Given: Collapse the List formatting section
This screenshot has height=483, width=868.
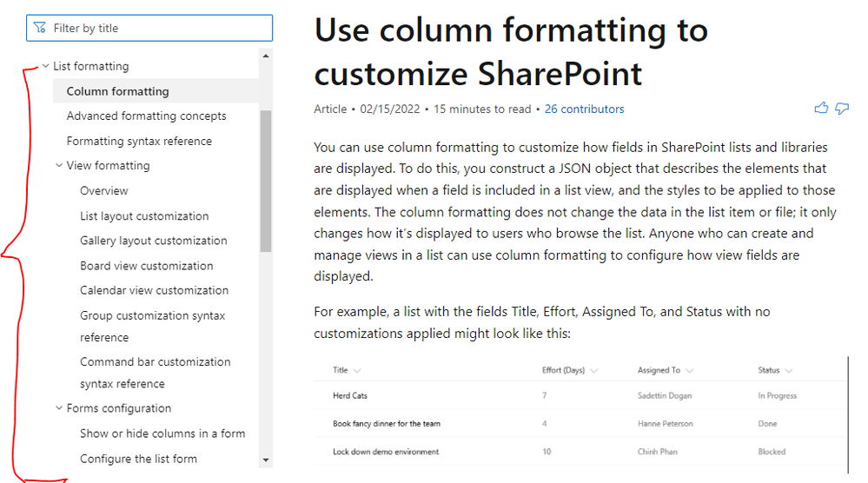Looking at the screenshot, I should (x=46, y=66).
